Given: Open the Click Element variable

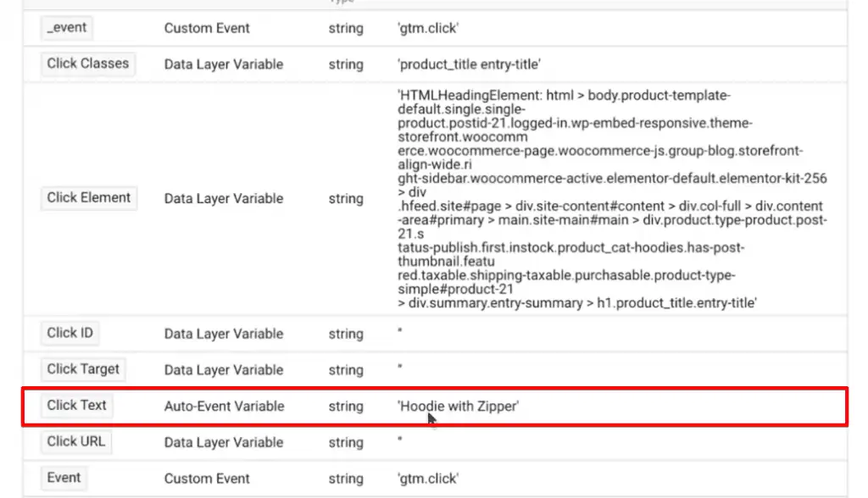Looking at the screenshot, I should point(88,197).
